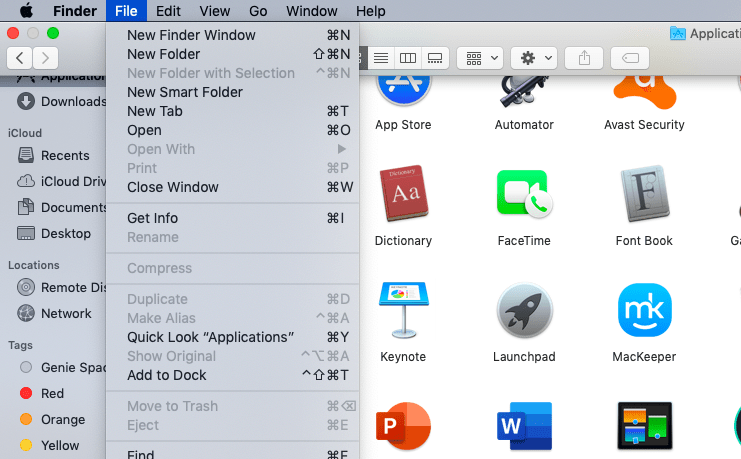Choose Quick Look "Applications" menu item
The height and width of the screenshot is (459, 741).
pos(233,337)
